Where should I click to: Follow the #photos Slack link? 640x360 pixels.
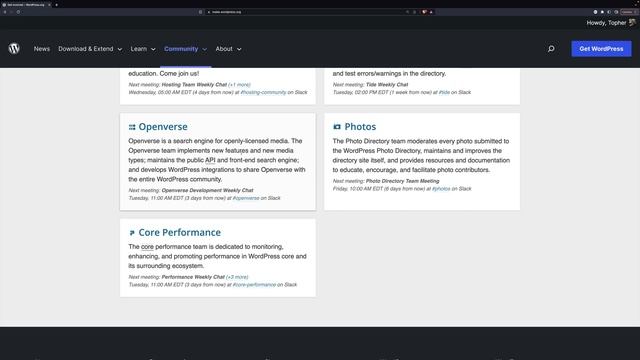pos(441,189)
